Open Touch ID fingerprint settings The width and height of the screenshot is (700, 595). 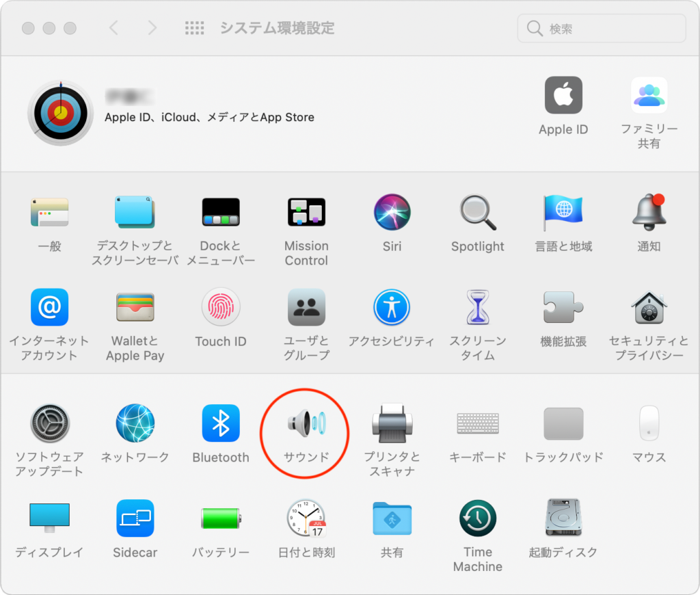[221, 308]
